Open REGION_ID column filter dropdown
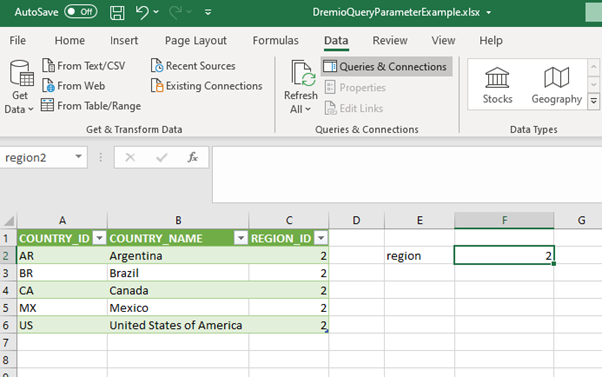The image size is (602, 377). point(321,238)
